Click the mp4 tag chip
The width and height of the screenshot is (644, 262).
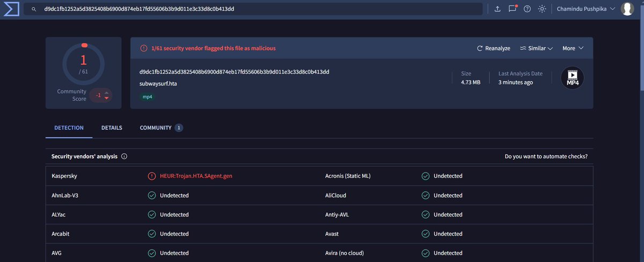pos(148,97)
